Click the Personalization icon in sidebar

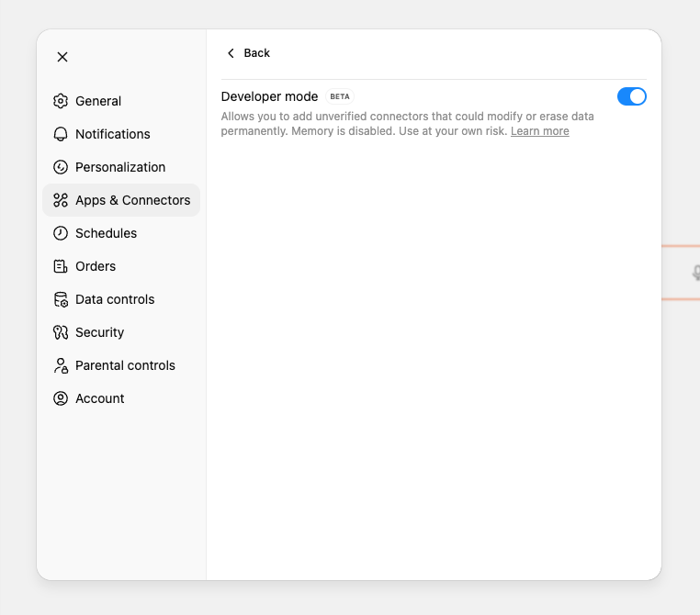pos(61,167)
